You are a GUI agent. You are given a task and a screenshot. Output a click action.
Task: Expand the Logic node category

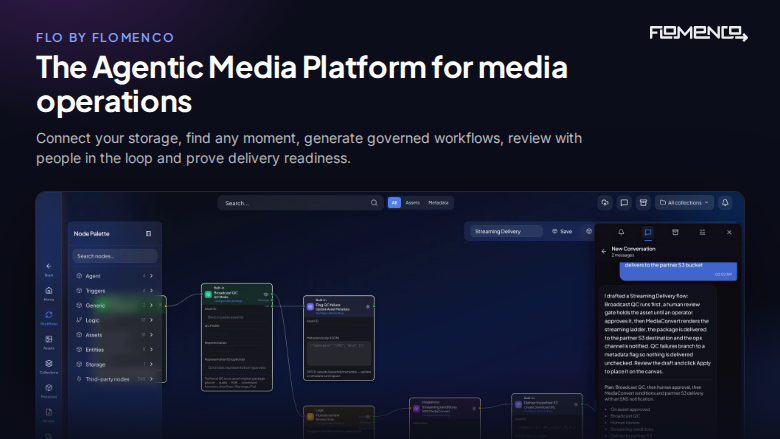pos(114,320)
